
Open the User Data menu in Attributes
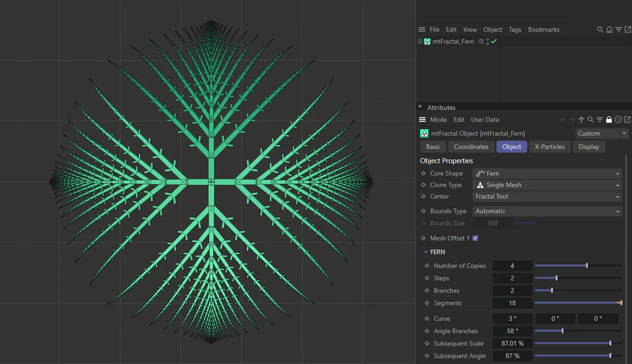click(484, 119)
